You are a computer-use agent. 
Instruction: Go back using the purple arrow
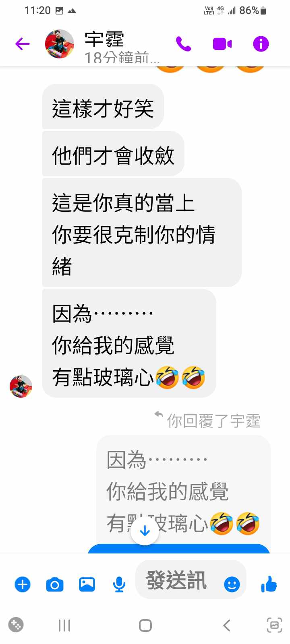pos(23,43)
